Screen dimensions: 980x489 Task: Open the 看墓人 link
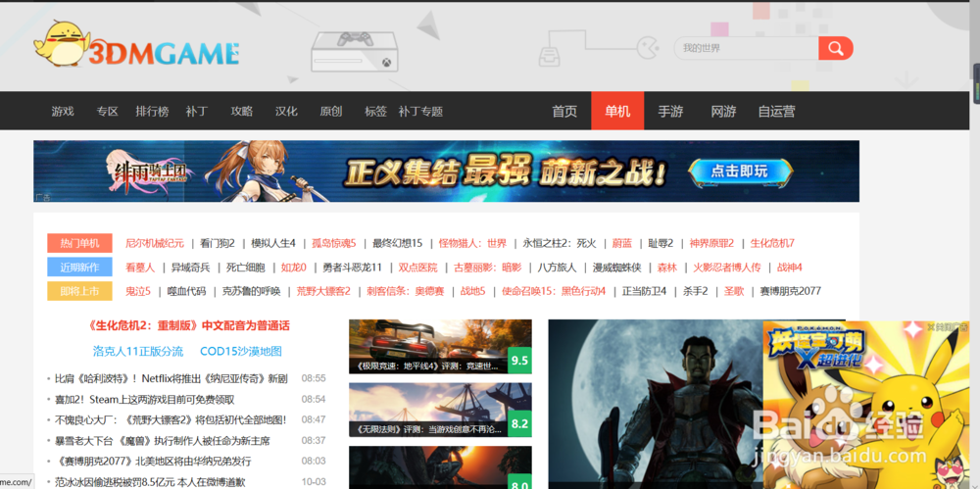point(140,268)
